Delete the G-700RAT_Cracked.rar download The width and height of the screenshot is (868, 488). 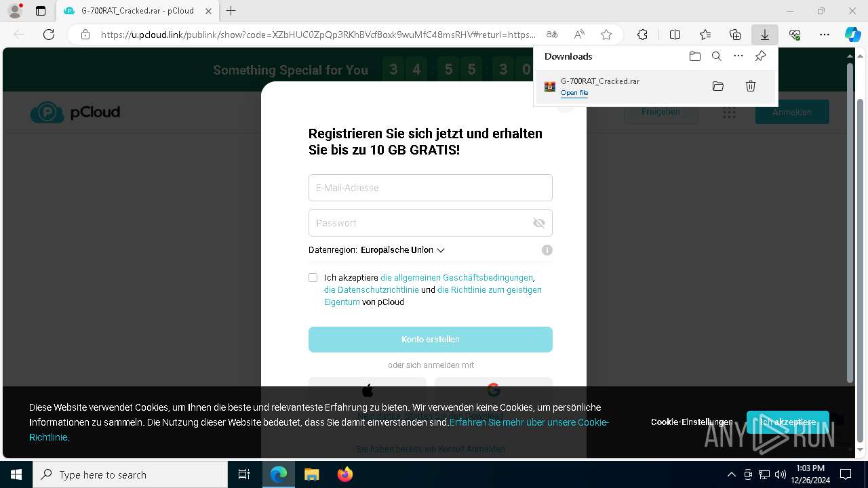[751, 86]
